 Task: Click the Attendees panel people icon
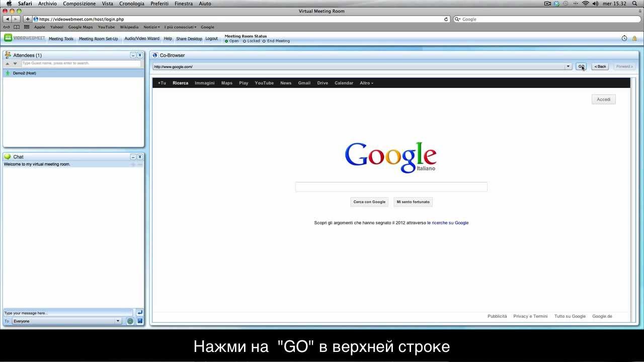(x=8, y=55)
